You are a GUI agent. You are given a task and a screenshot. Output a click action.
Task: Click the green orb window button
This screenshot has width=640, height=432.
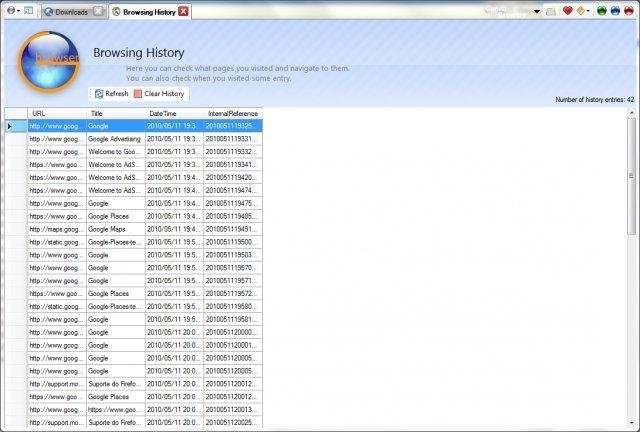[x=602, y=11]
